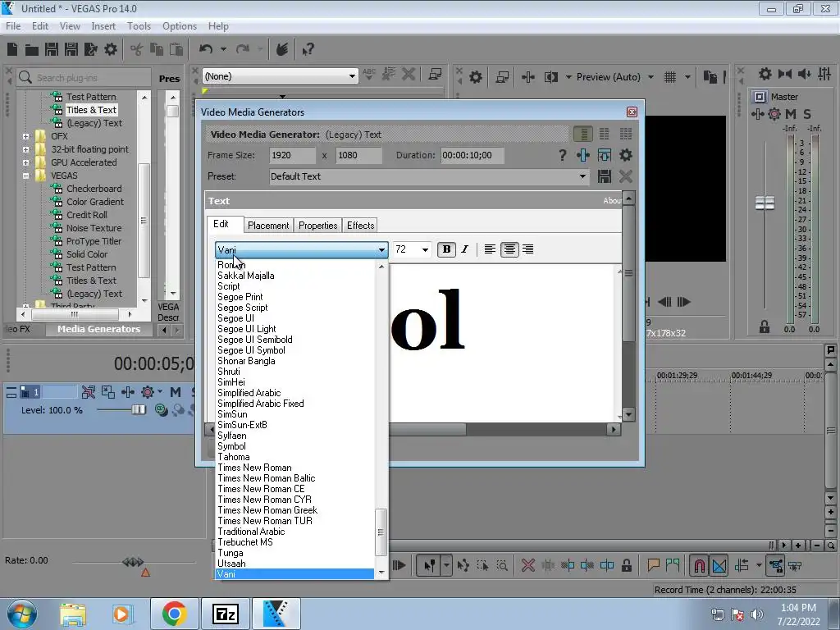The width and height of the screenshot is (840, 630).
Task: Mute the video track with M
Action: pos(176,392)
